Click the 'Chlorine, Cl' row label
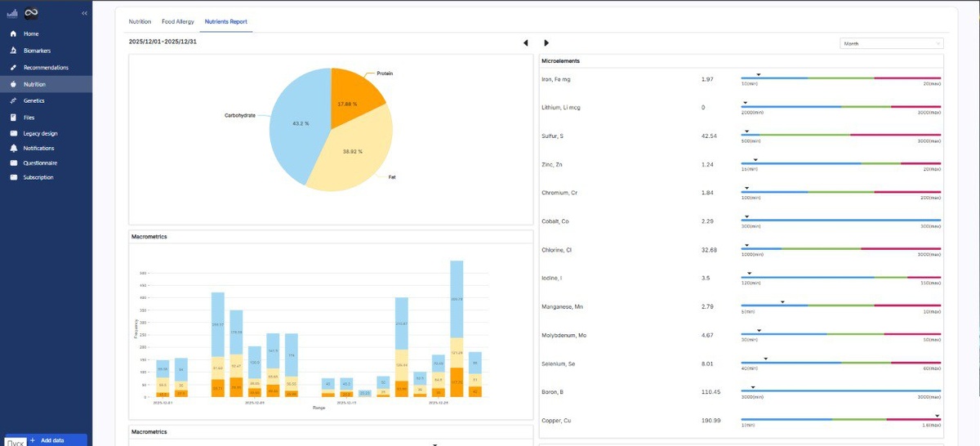The image size is (980, 446). [x=557, y=250]
